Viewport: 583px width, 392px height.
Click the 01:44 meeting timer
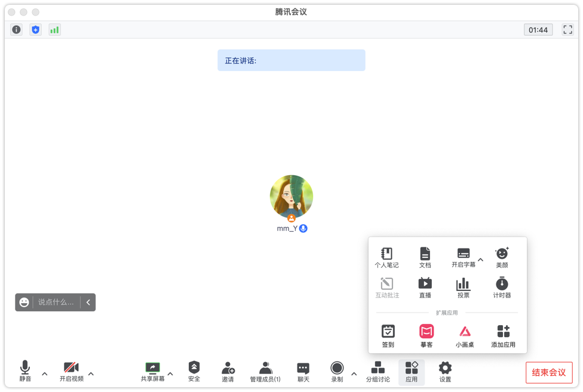point(538,30)
